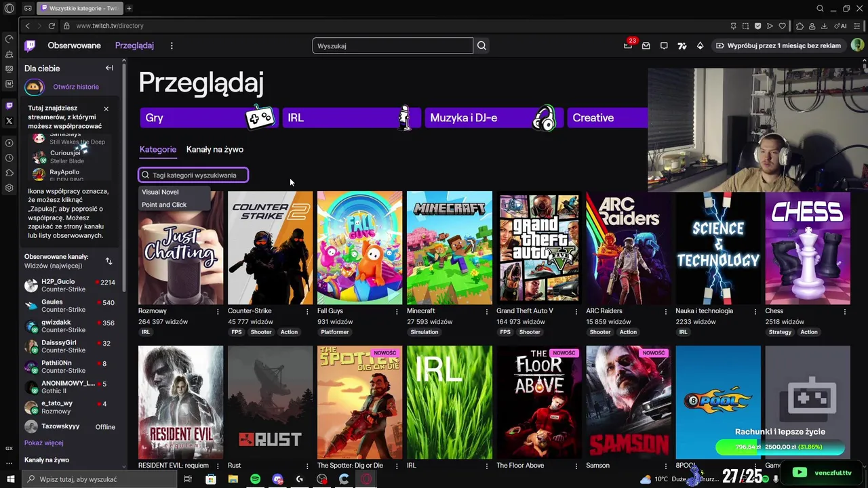868x488 pixels.
Task: Choose Visual Novel tag suggestion
Action: point(160,192)
